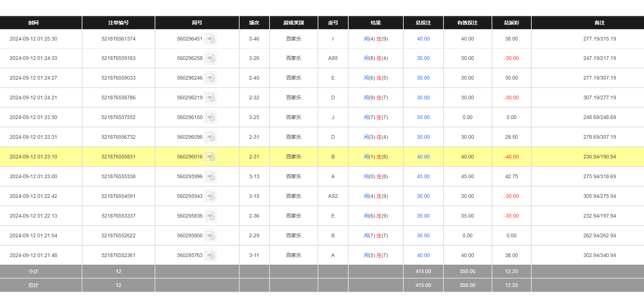Click replay icon beside round 560295943
The image size is (644, 303).
coord(210,196)
